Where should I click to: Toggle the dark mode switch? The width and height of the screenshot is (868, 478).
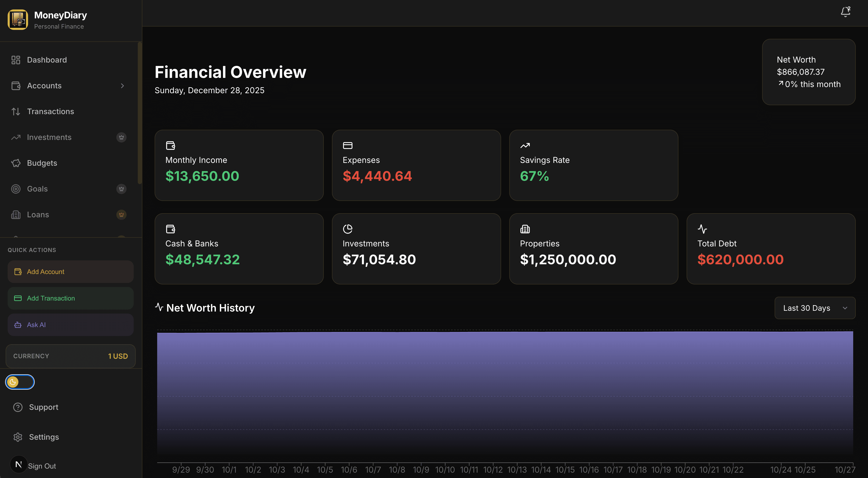tap(20, 382)
